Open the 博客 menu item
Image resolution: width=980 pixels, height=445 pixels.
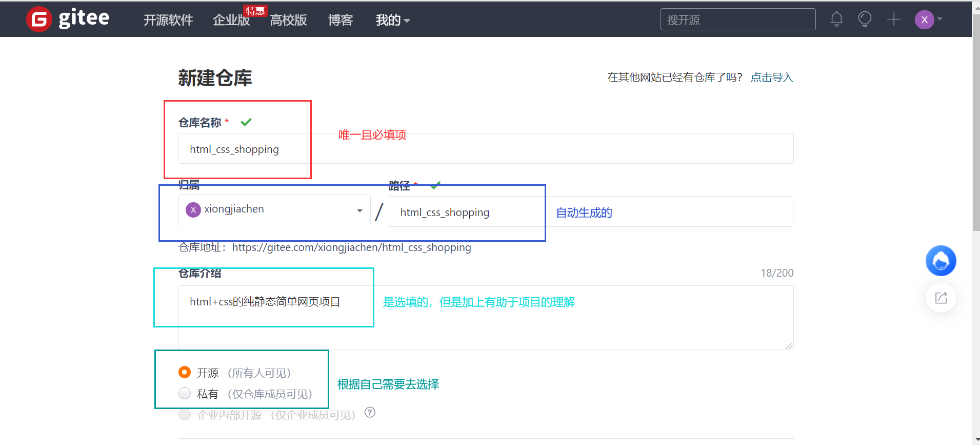pos(341,20)
